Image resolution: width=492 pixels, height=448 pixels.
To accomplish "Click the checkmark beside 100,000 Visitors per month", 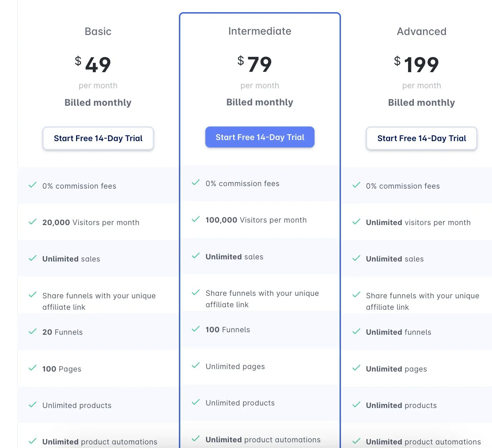I will click(x=196, y=219).
